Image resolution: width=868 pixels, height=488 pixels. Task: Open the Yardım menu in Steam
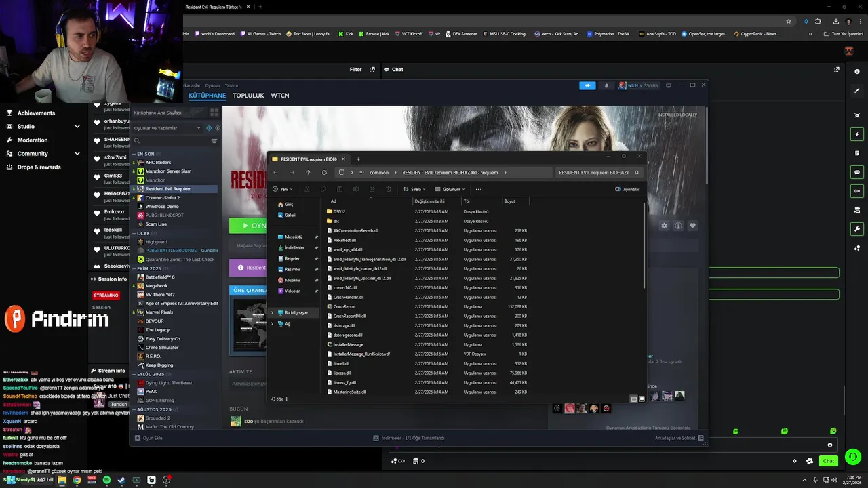[231, 85]
